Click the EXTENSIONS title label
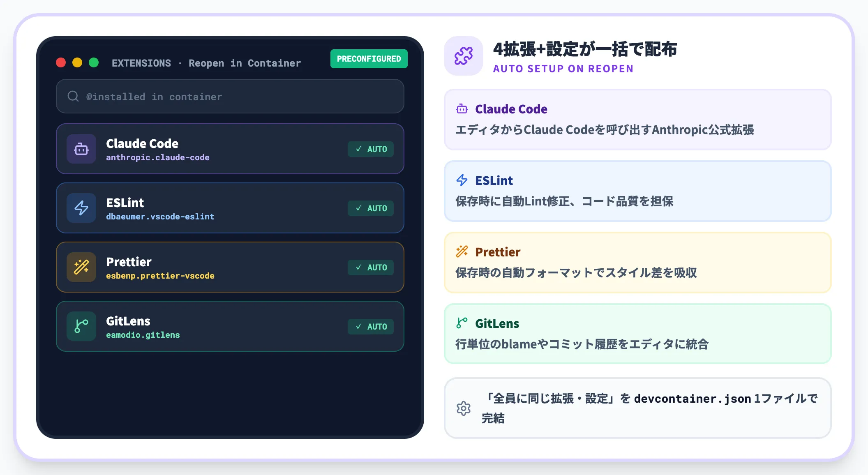Screen dimensions: 868x475 point(141,63)
